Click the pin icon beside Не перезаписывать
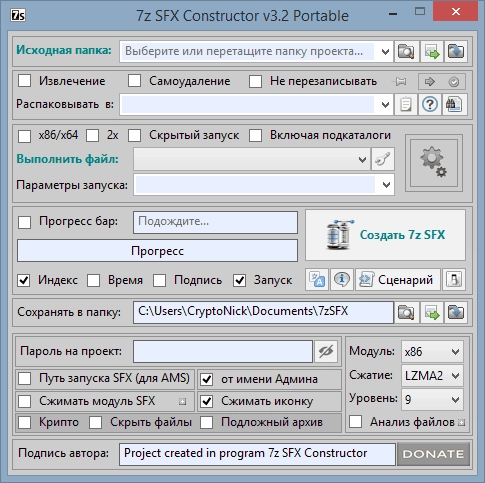This screenshot has width=485, height=483. tap(400, 81)
